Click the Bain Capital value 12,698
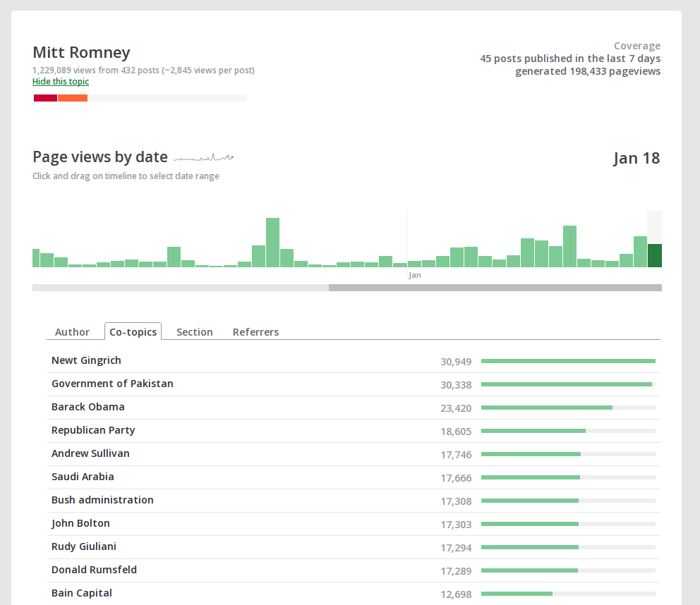 456,594
